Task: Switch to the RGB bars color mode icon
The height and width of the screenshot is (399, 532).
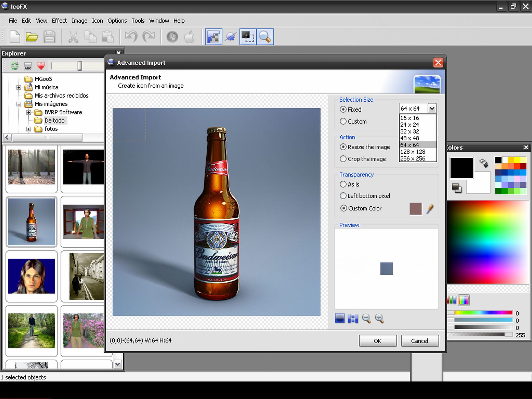Action: coord(452,300)
